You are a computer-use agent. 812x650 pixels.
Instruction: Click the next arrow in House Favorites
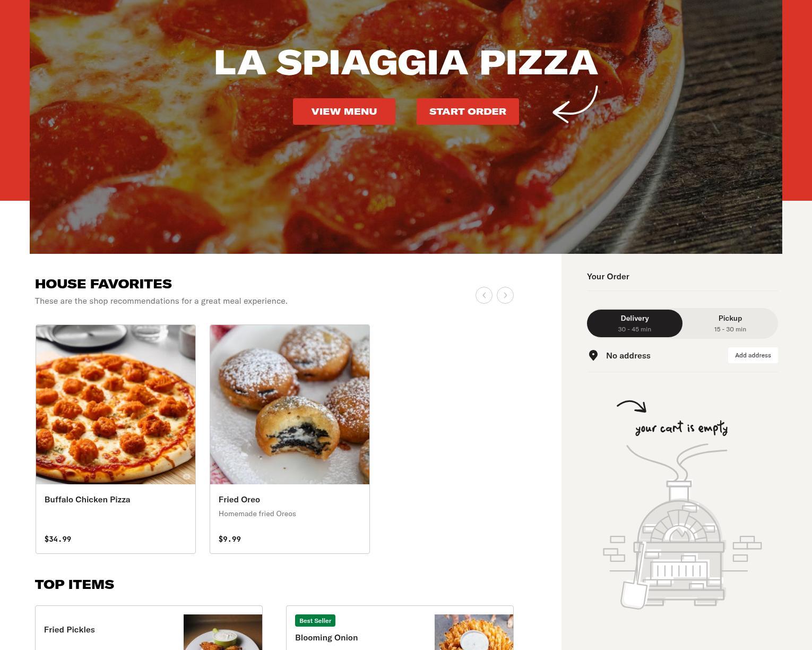[x=505, y=295]
